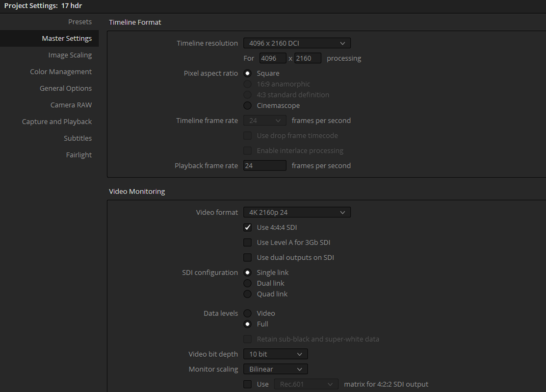Expand the Video format dropdown
546x392 pixels.
[x=297, y=212]
